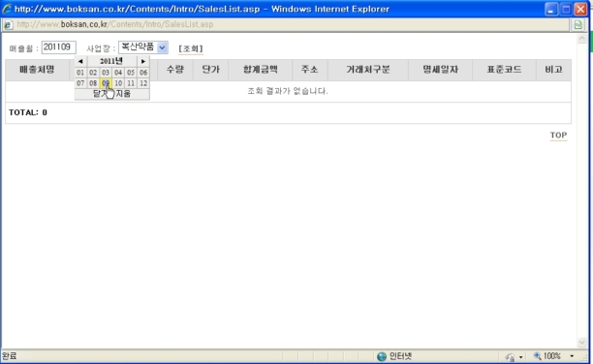Image resolution: width=593 pixels, height=364 pixels.
Task: Click the scrollbar up arrow
Action: (x=581, y=38)
